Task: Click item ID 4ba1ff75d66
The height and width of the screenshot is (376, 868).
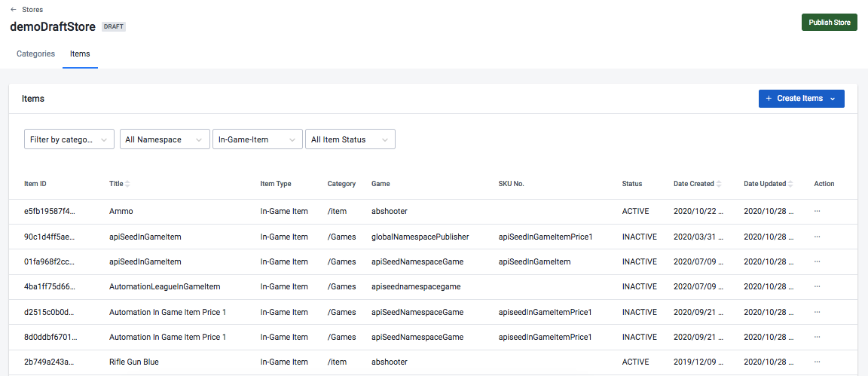Action: [x=49, y=286]
